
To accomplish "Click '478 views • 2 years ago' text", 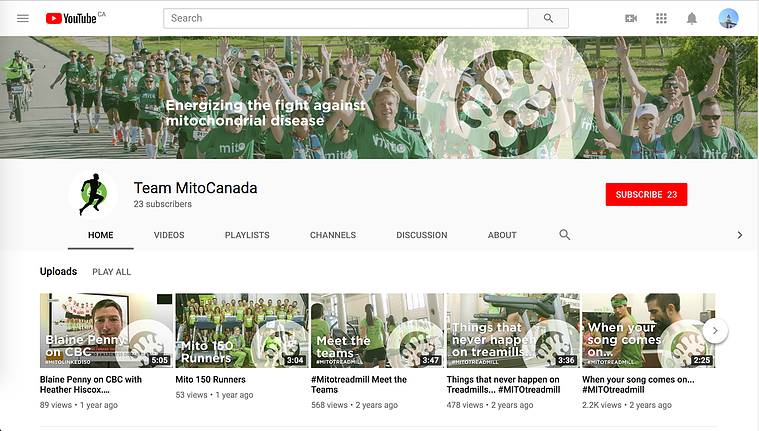I will click(490, 405).
